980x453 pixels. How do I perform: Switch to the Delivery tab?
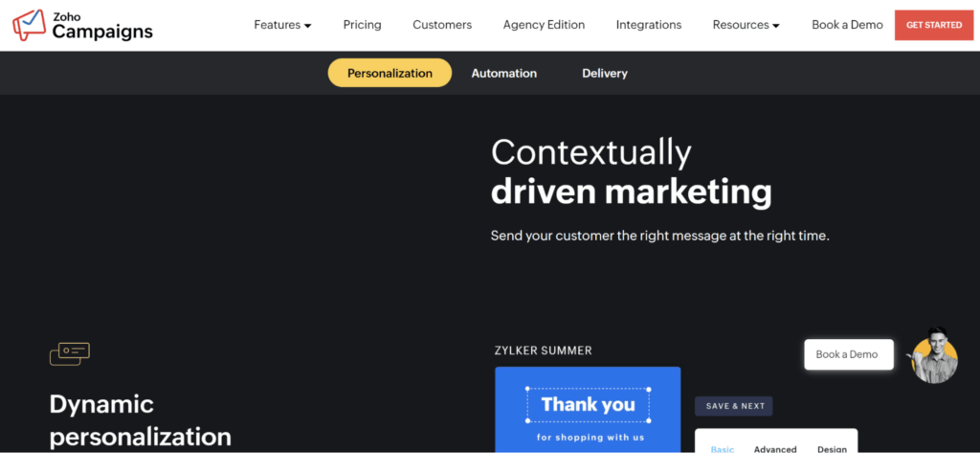click(605, 73)
